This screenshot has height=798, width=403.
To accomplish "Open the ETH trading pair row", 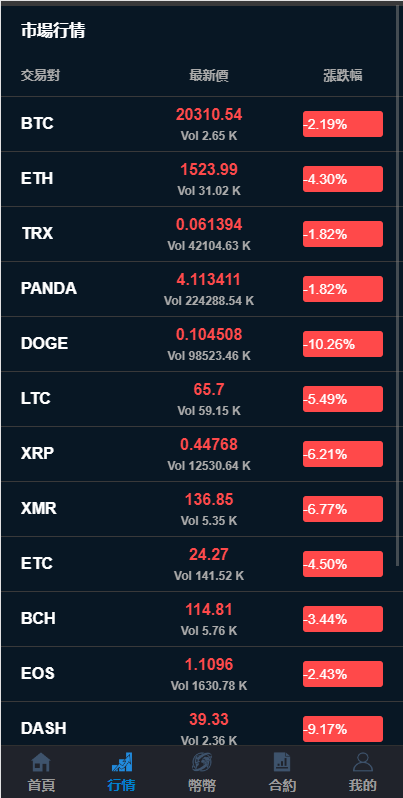I will click(x=198, y=179).
